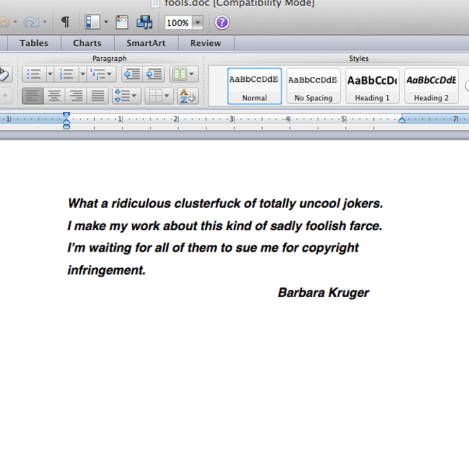469x476 pixels.
Task: Expand the zoom percentage dropdown arrow
Action: click(x=198, y=23)
